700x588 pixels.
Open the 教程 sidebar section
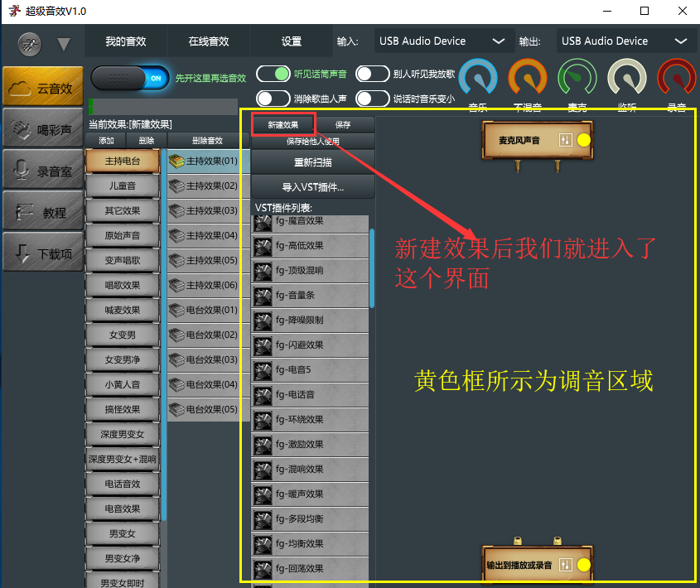click(43, 211)
